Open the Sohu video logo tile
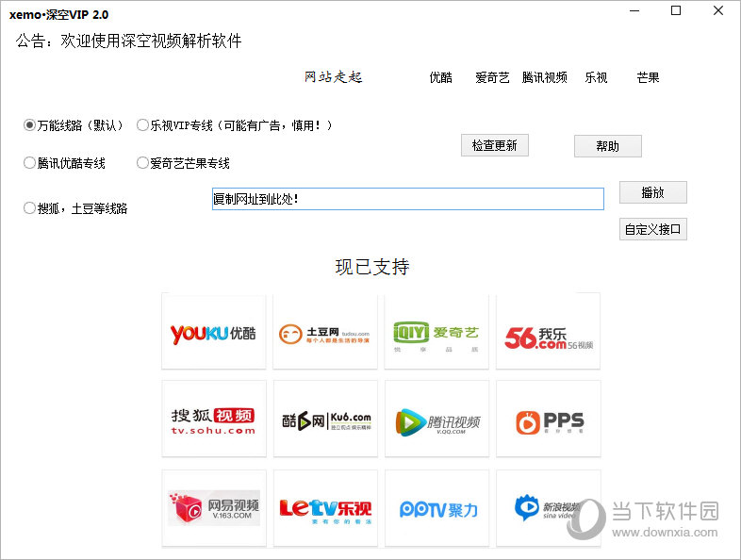This screenshot has width=741, height=560. [214, 419]
